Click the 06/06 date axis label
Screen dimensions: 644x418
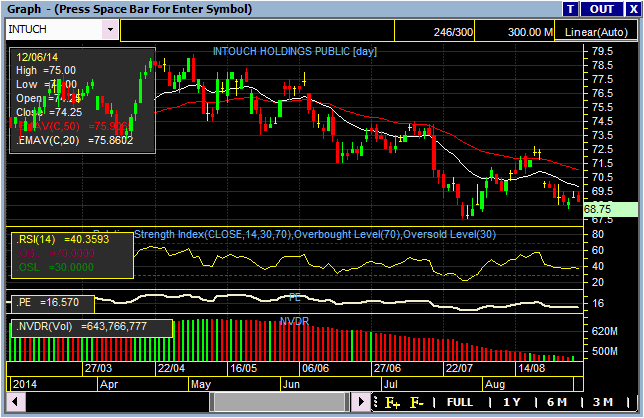click(x=315, y=368)
